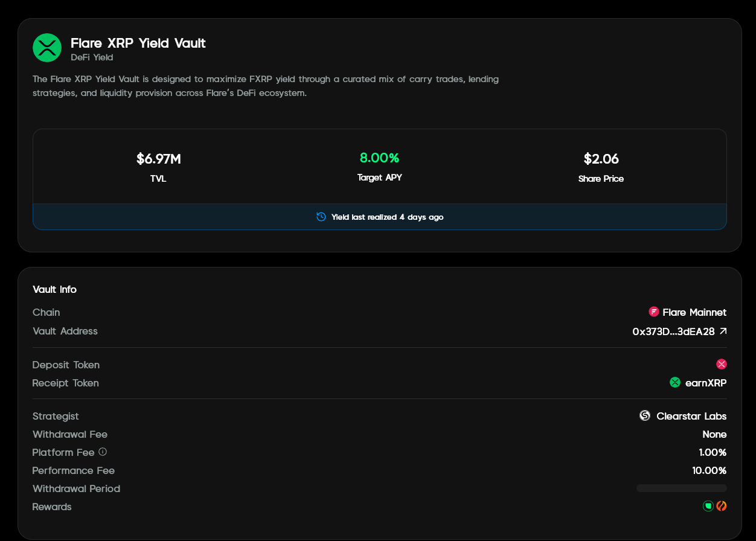This screenshot has height=541, width=756.
Task: Click the Clearstar Labs strategist icon
Action: pos(644,415)
